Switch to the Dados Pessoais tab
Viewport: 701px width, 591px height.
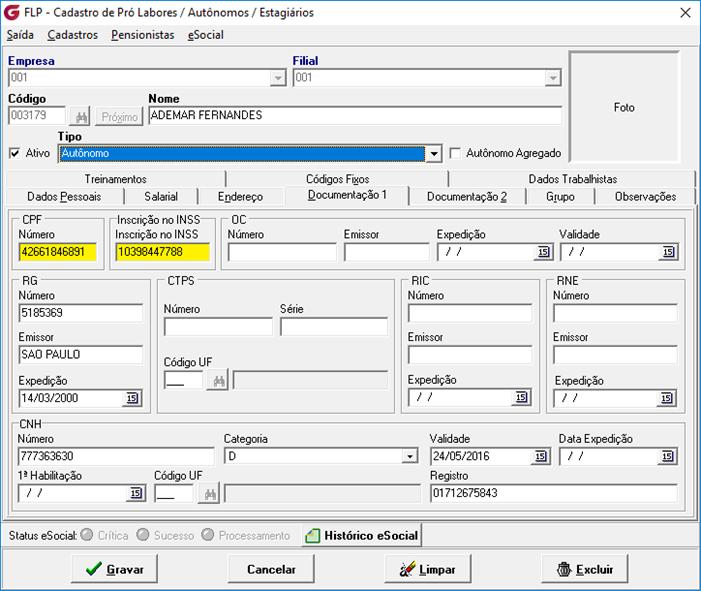pos(64,197)
